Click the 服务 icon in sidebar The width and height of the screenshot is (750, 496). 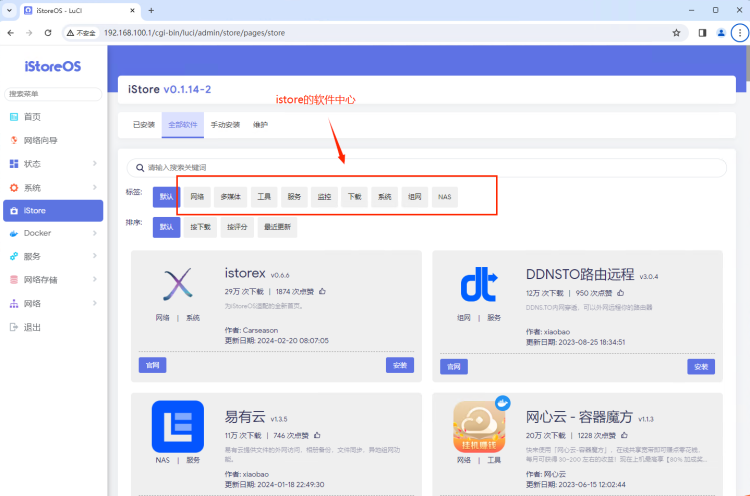click(14, 256)
